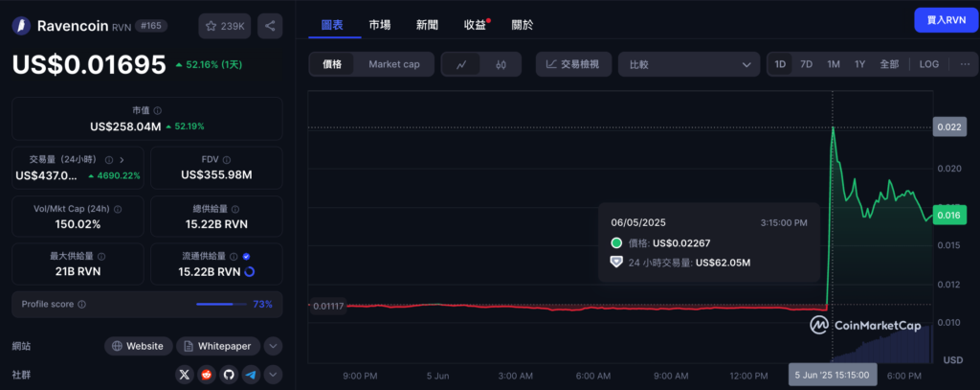980x390 pixels.
Task: Open the 交易檢視 button
Action: click(x=573, y=64)
